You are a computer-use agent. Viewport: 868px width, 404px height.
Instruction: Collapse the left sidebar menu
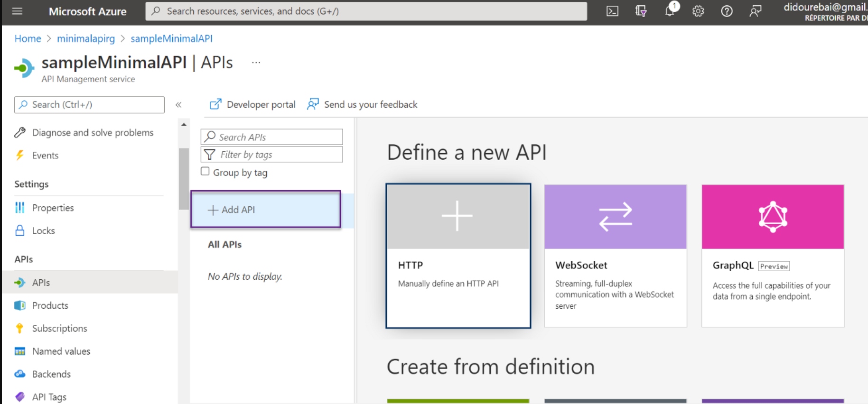point(178,105)
